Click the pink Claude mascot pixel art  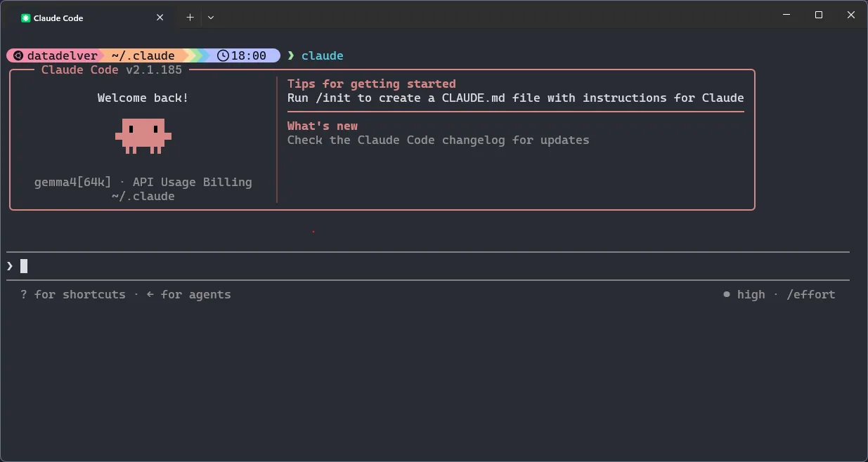143,136
